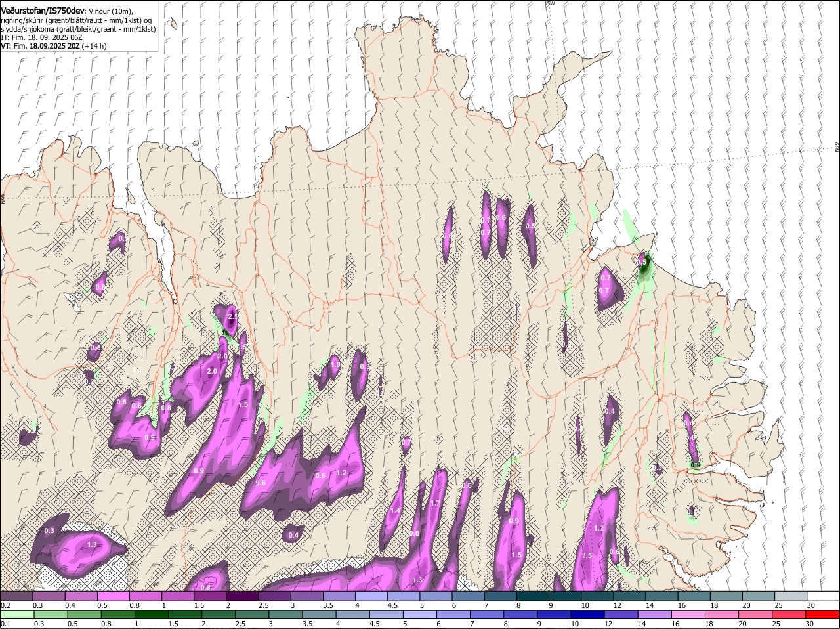Select lower legend pale green swatch between 0.1 and 0.3
The height and width of the screenshot is (629, 840).
point(17,615)
